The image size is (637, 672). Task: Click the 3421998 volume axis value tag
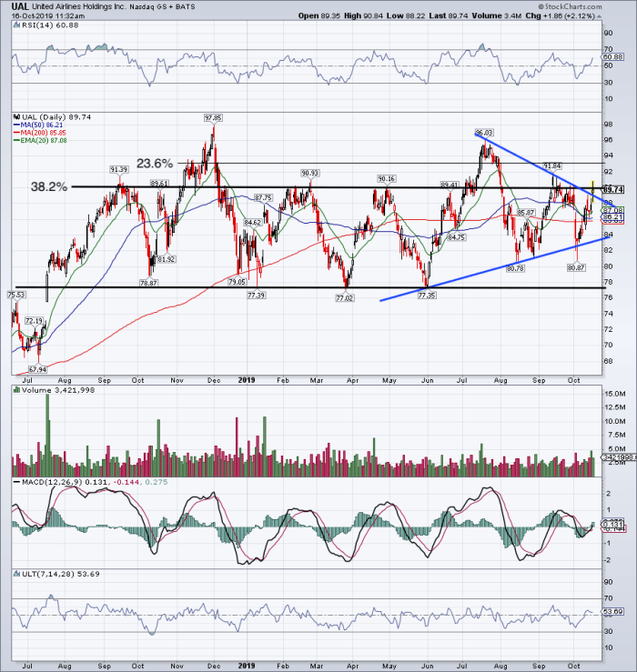tap(618, 457)
